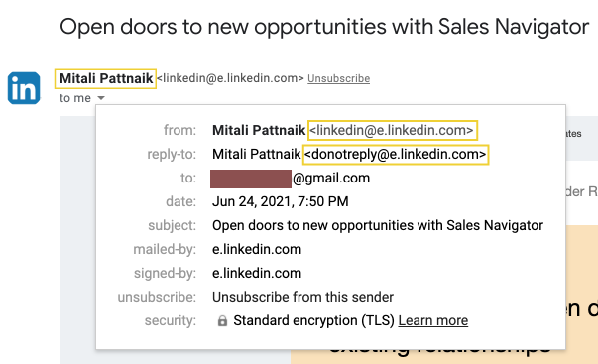
Task: Click 'Standard encryption (TLS)' text
Action: 313,321
